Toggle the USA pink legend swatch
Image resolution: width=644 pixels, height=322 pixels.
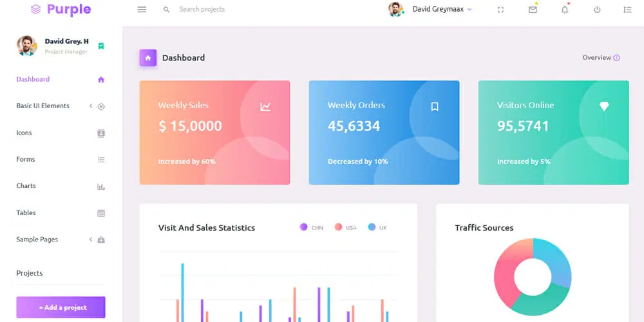338,227
